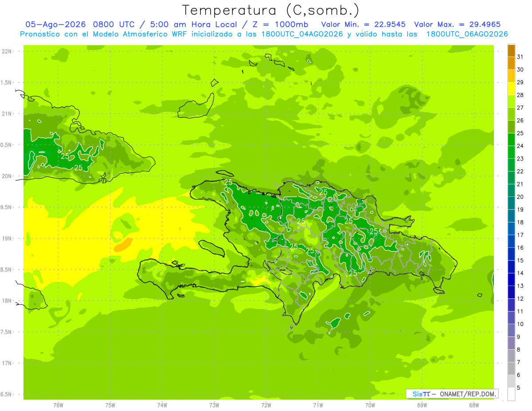Viewport: 532px width, 411px height.
Task: Click the 25 contour label over eastern Cuba
Action: pyautogui.click(x=65, y=156)
